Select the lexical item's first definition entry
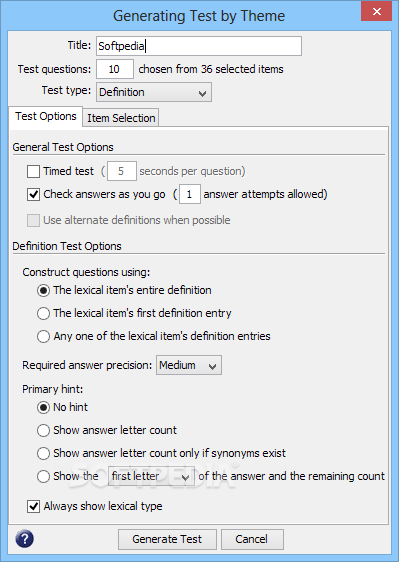Image resolution: width=399 pixels, height=562 pixels. (x=43, y=313)
